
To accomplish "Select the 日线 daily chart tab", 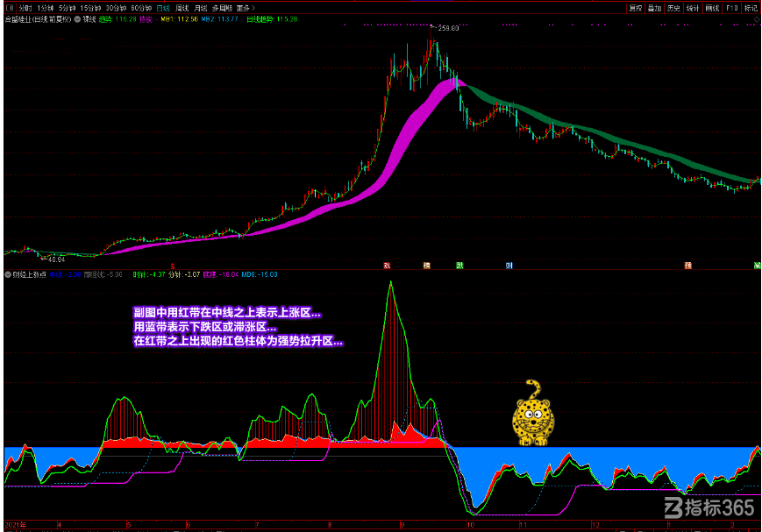I will (x=163, y=8).
